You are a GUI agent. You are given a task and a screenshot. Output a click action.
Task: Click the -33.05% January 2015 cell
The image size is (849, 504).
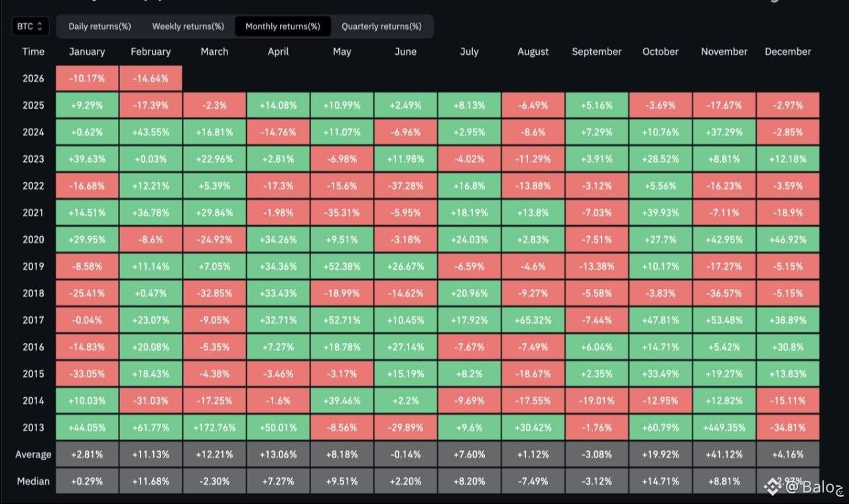(87, 374)
